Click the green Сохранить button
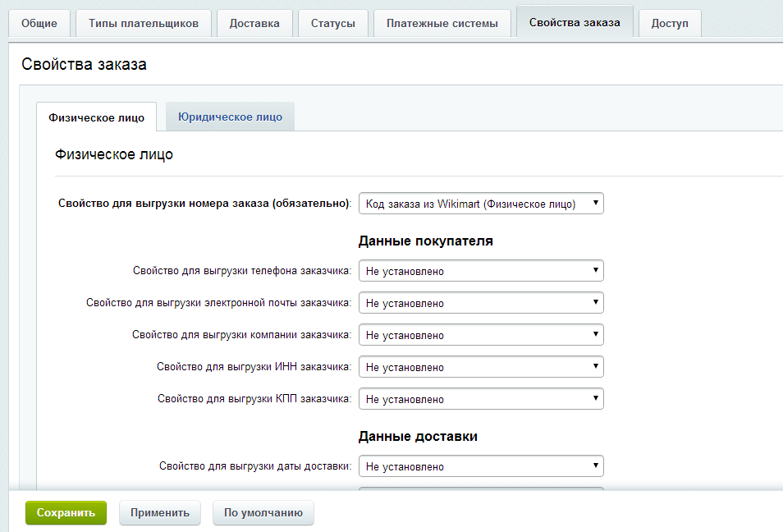The image size is (783, 532). click(66, 512)
